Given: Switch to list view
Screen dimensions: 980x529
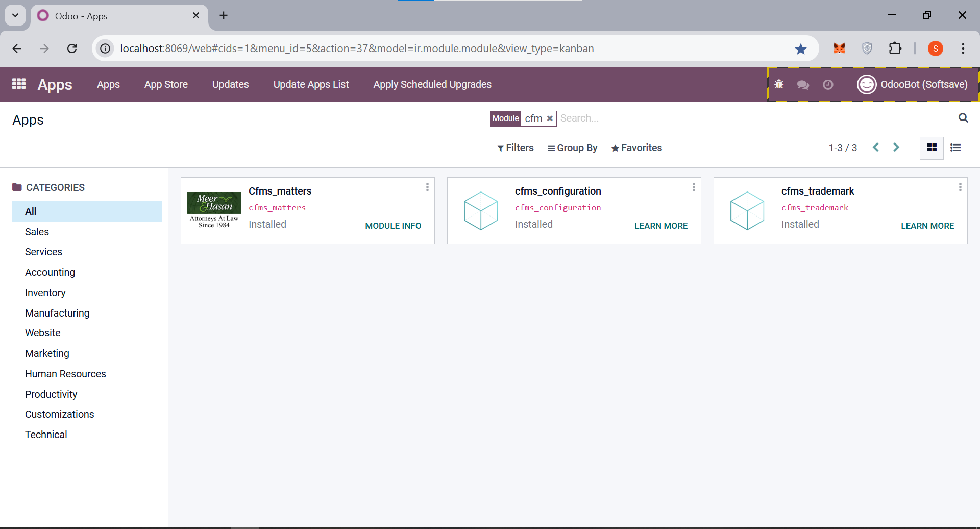Looking at the screenshot, I should (x=955, y=148).
